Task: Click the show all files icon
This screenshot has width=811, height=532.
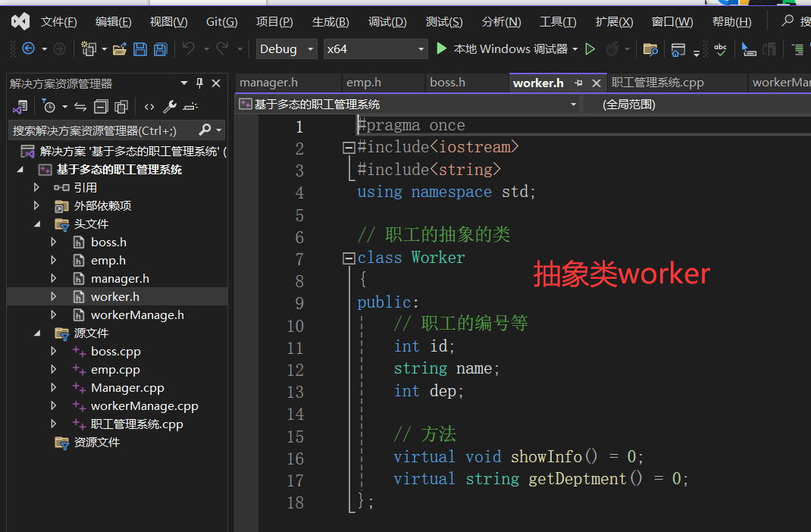Action: click(x=121, y=107)
